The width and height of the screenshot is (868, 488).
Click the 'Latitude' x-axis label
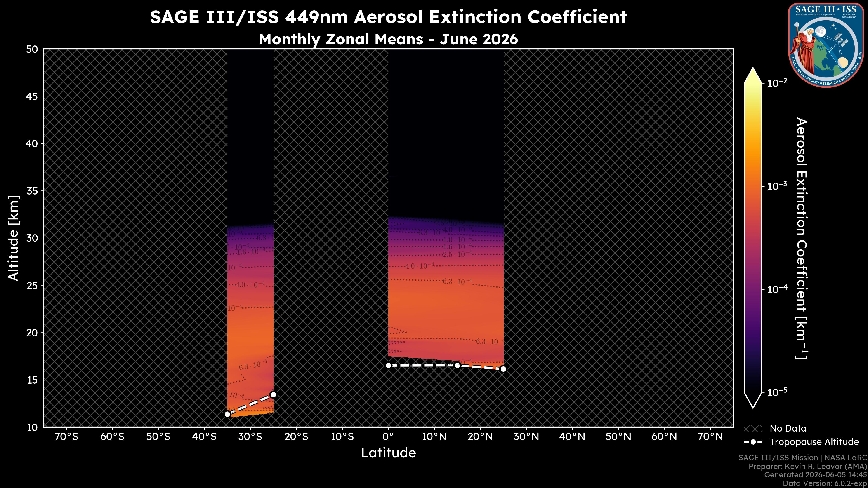389,453
